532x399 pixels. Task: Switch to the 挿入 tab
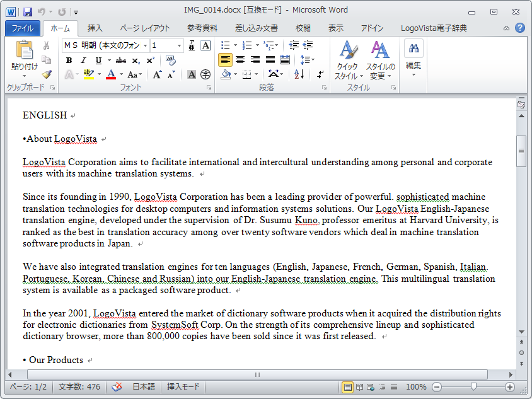click(x=95, y=28)
